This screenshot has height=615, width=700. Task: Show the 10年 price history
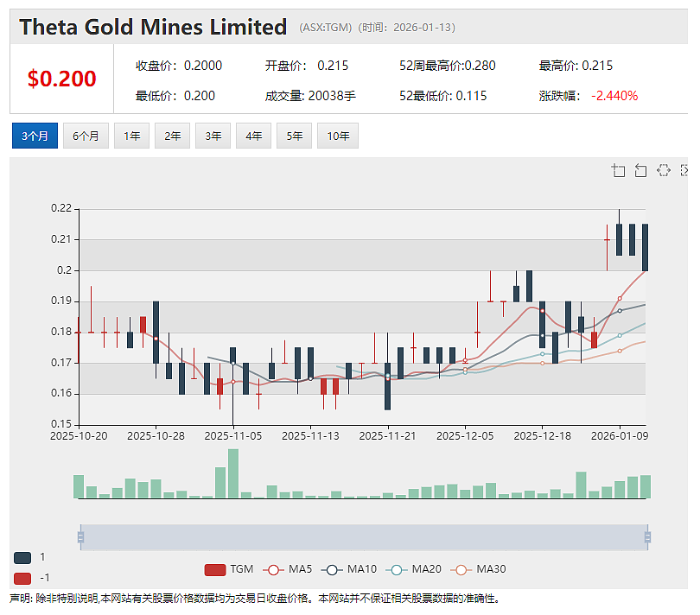point(338,136)
